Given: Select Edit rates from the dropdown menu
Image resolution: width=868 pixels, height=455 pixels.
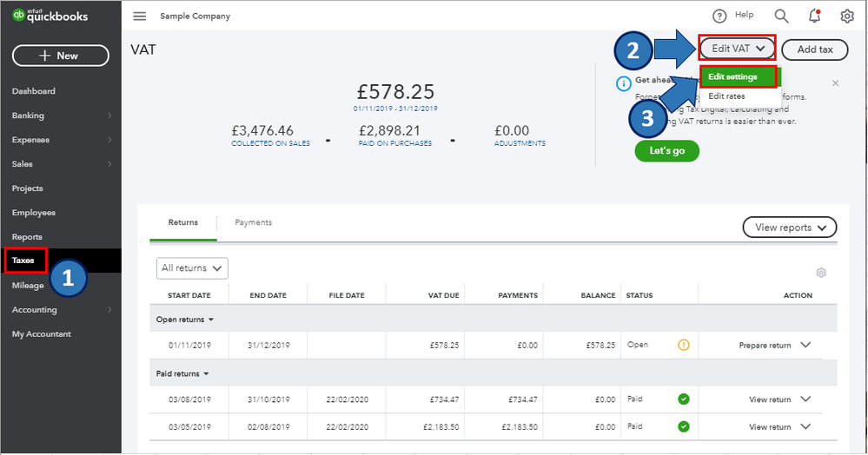Looking at the screenshot, I should [x=726, y=96].
